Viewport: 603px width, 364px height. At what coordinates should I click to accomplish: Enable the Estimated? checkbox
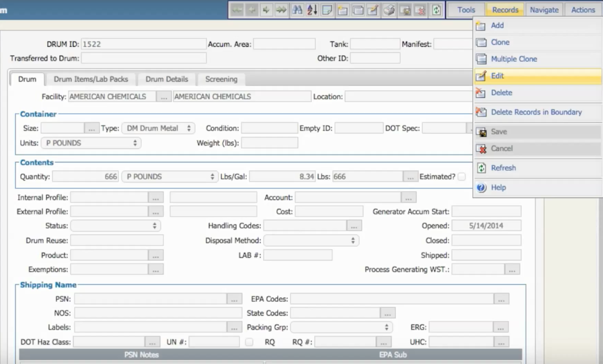462,176
